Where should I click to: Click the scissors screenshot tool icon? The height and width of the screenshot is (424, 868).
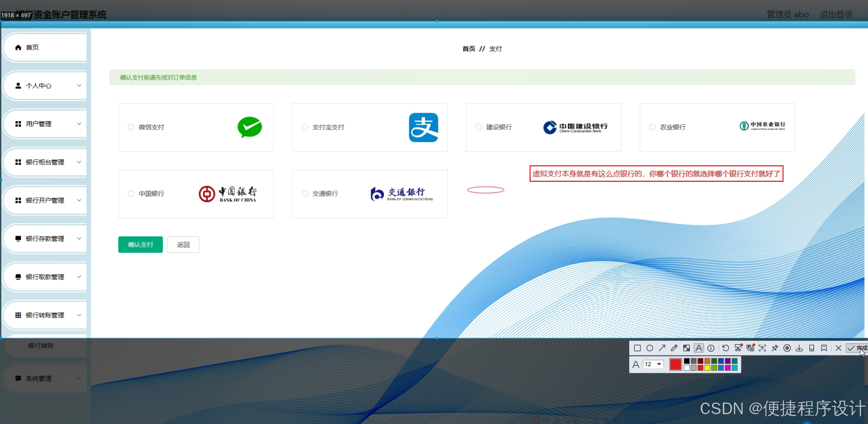(x=738, y=348)
